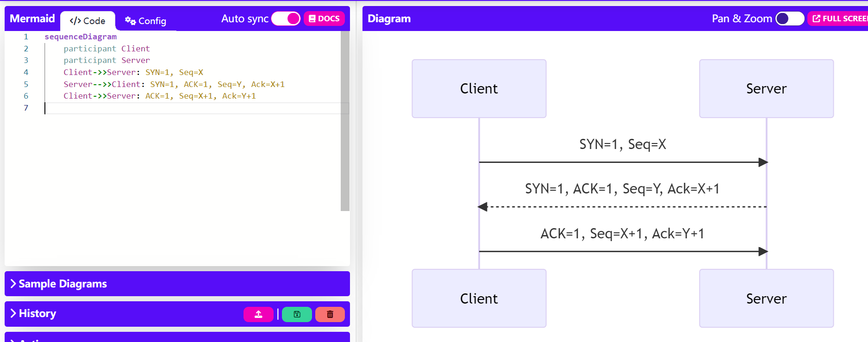Click the Mermaid logo text
Screen dimensions: 868x342
[x=32, y=19]
